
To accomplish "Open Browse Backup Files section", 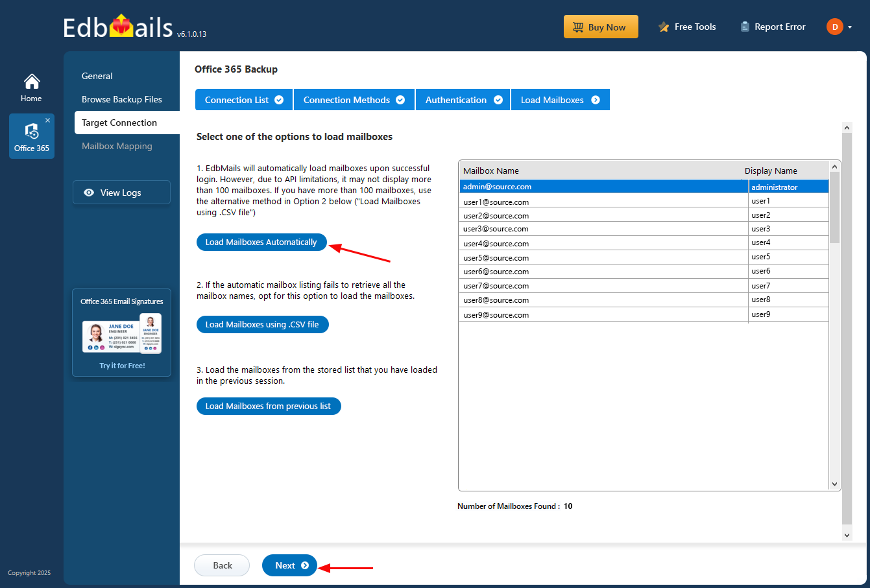I will 122,99.
